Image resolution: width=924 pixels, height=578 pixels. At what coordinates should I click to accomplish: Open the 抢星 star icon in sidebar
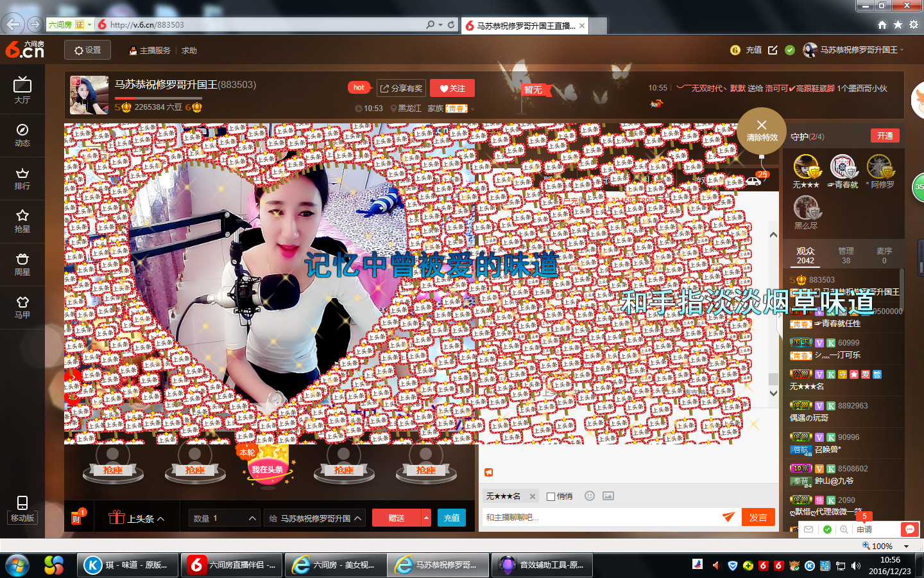point(22,221)
